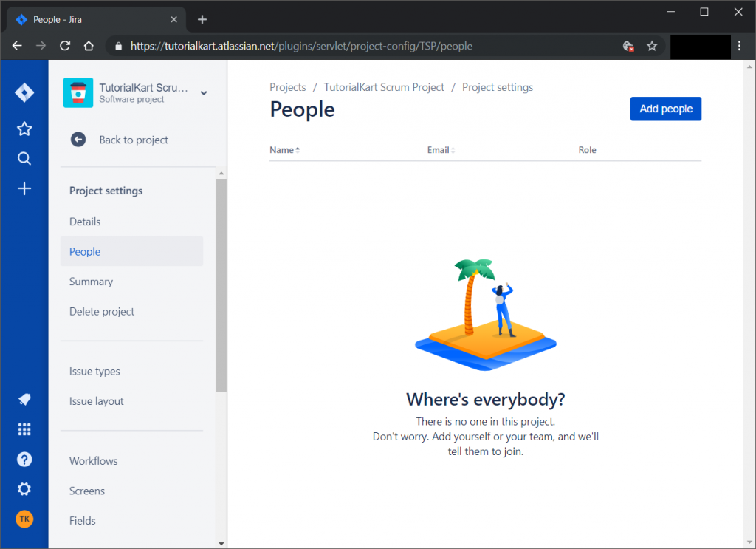Click the plus icon to create an issue
The height and width of the screenshot is (549, 756).
24,188
